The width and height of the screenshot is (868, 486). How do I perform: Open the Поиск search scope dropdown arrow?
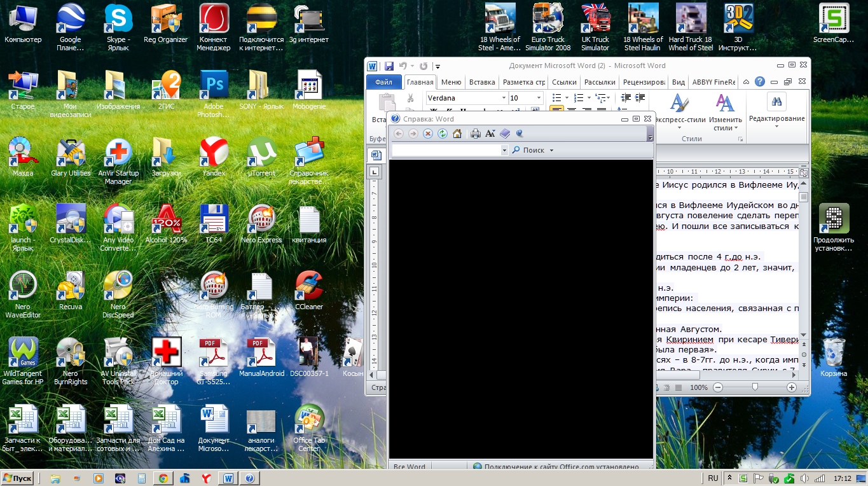[x=551, y=151]
